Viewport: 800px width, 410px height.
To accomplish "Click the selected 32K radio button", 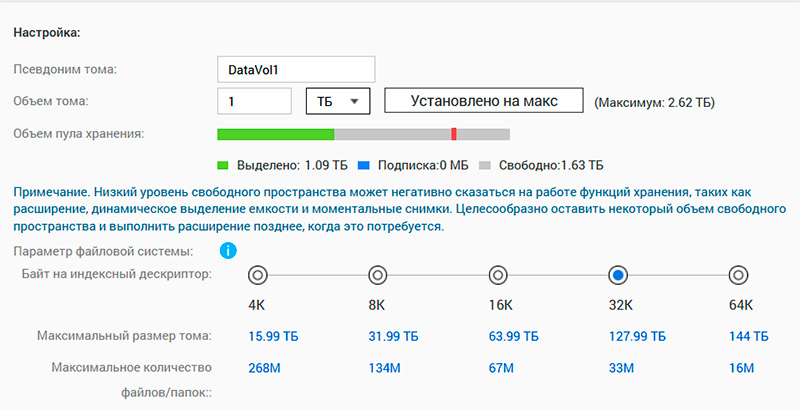I will [618, 275].
